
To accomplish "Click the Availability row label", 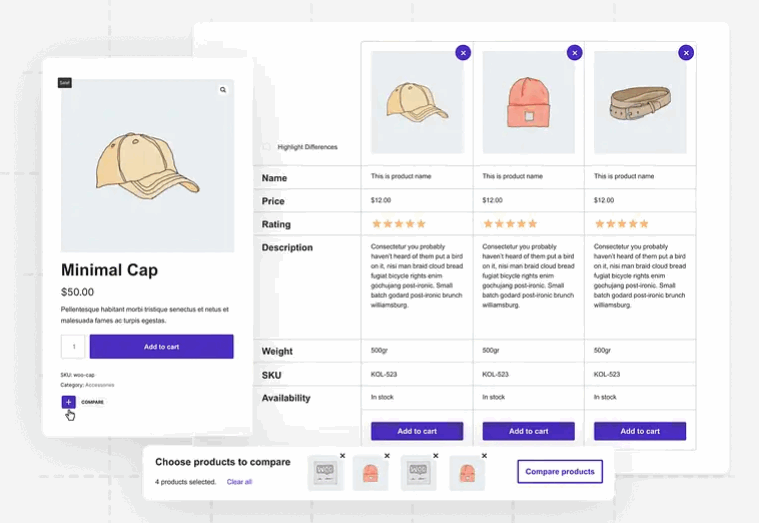I will point(286,398).
